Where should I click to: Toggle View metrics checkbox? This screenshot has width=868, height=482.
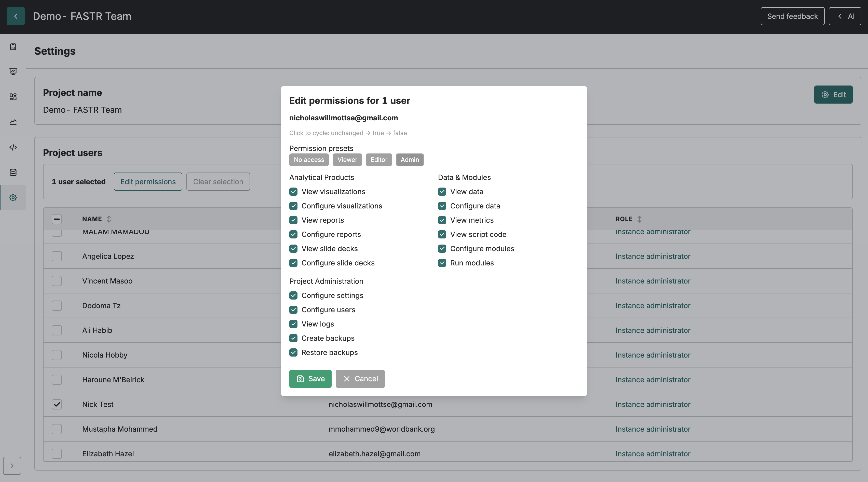point(442,220)
